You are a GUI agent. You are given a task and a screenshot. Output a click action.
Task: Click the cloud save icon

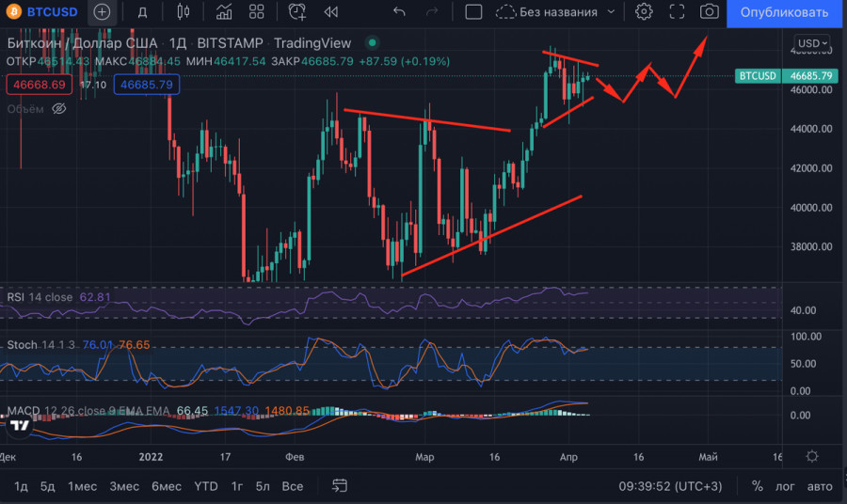click(505, 12)
